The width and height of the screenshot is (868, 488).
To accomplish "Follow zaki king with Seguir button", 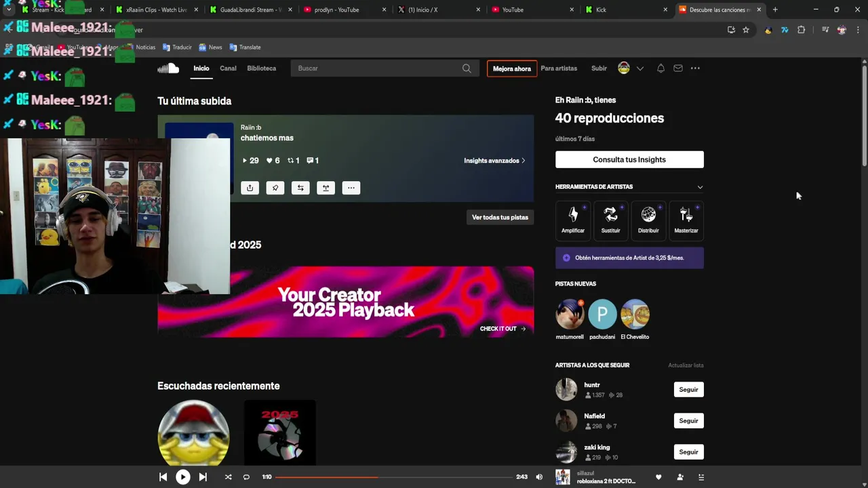I will click(688, 452).
